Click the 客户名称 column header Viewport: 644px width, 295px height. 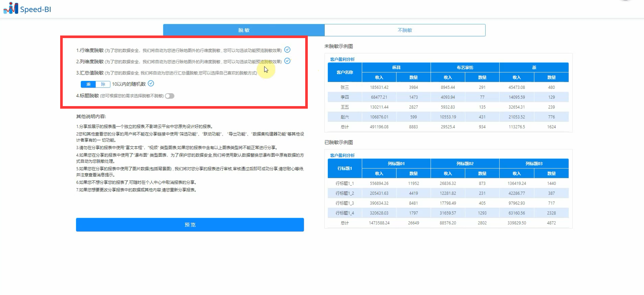[345, 72]
